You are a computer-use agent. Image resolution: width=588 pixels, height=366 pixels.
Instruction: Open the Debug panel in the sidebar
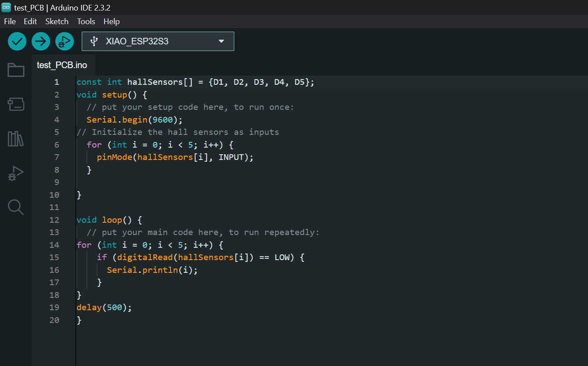click(x=16, y=173)
